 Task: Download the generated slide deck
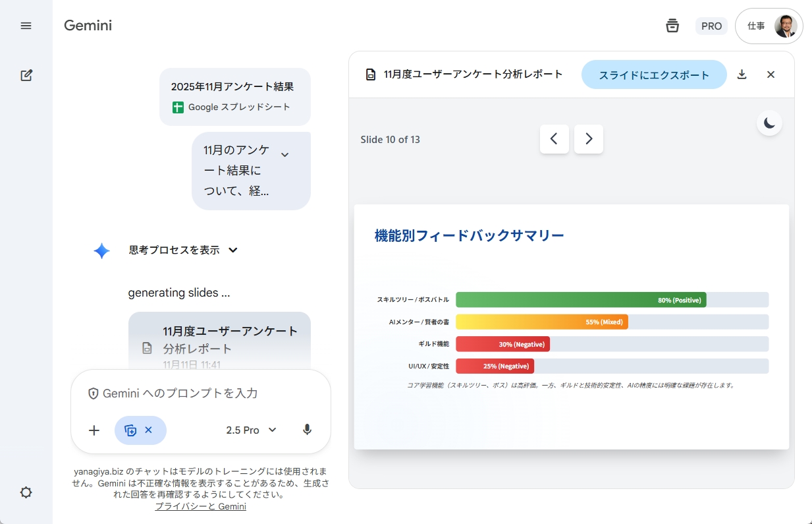(742, 74)
